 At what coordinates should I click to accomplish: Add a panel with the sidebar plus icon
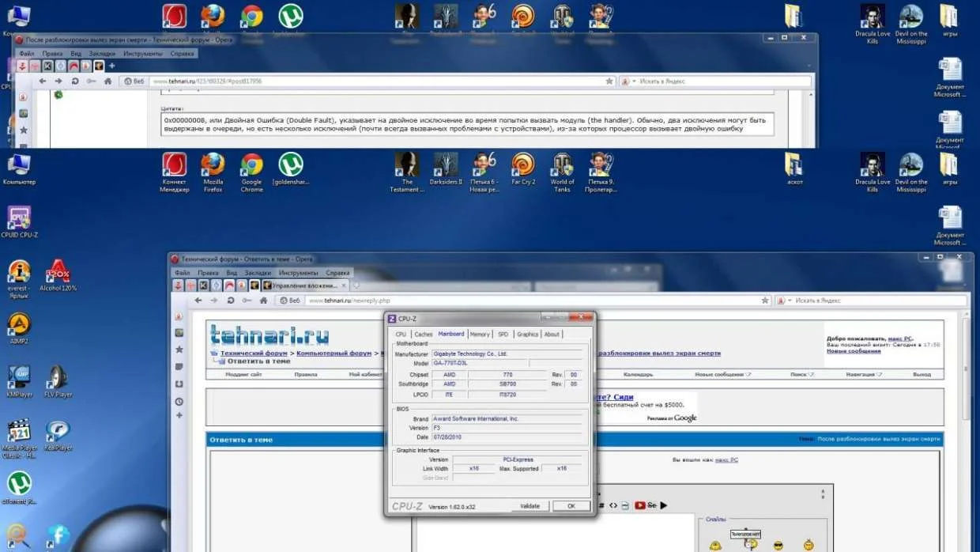point(179,415)
